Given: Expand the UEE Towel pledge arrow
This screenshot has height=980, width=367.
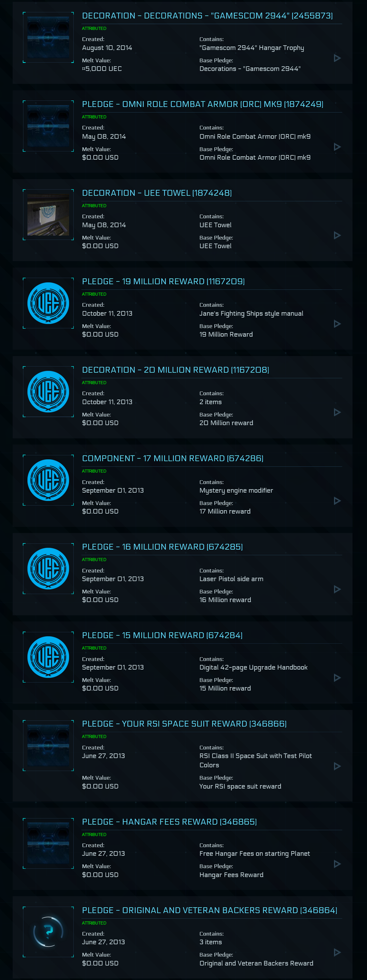Looking at the screenshot, I should (337, 235).
